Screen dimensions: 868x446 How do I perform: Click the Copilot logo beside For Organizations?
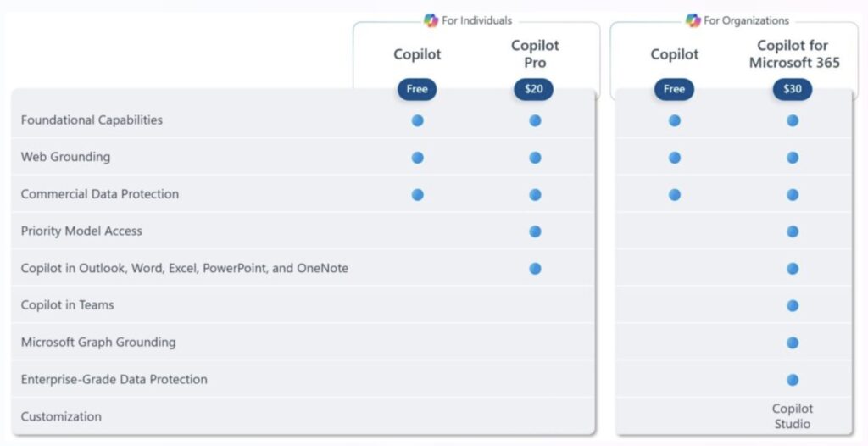693,20
